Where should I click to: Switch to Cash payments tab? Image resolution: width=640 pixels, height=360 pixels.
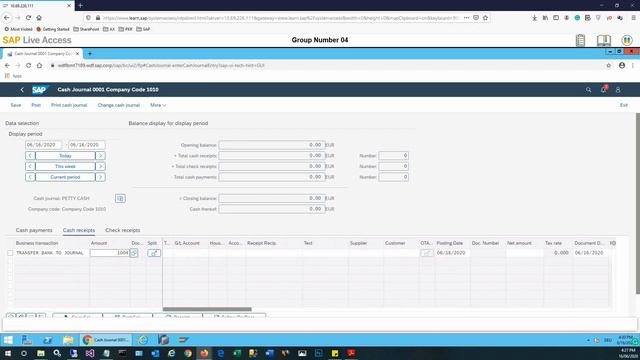(34, 230)
